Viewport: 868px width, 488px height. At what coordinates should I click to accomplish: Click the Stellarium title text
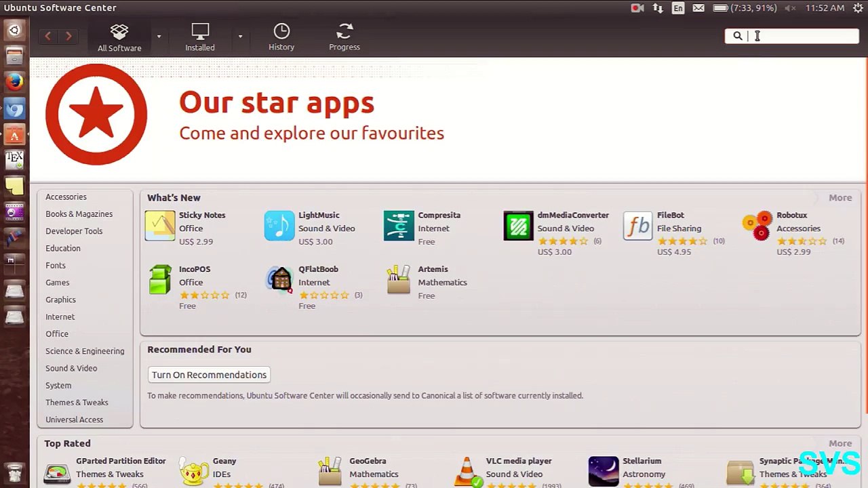click(x=642, y=461)
